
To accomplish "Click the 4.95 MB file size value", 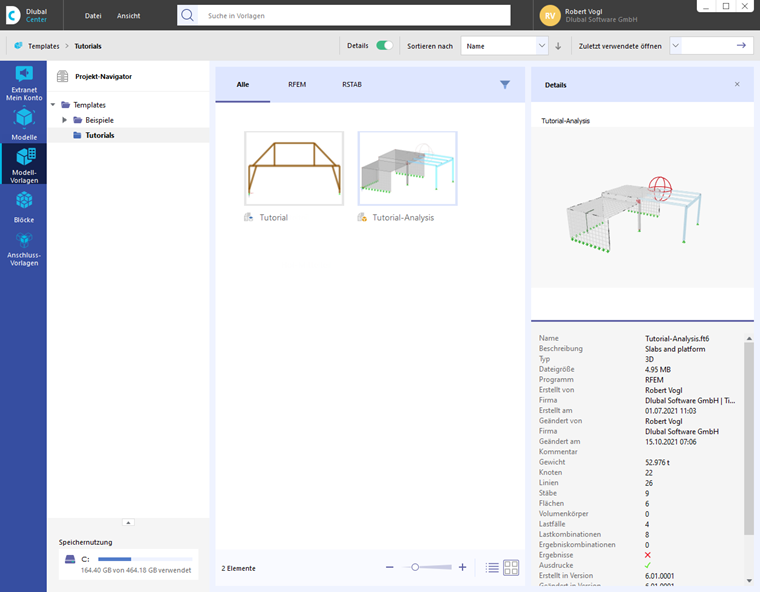I will (658, 369).
